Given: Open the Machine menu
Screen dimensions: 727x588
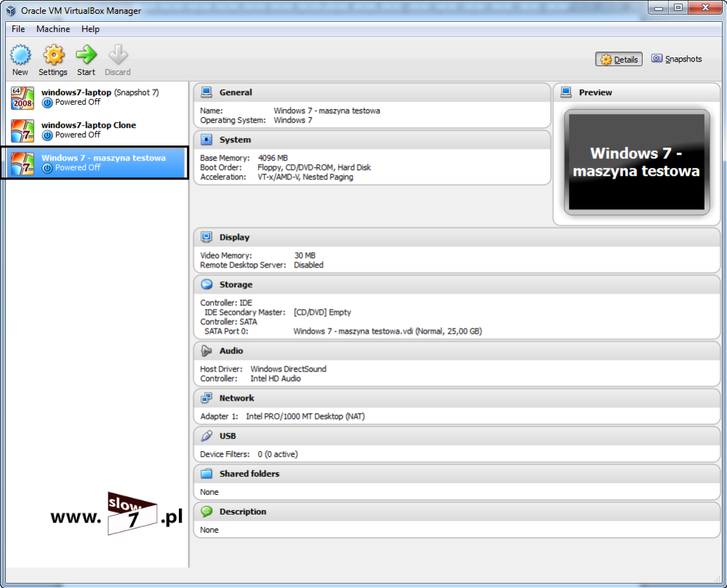Looking at the screenshot, I should point(53,29).
